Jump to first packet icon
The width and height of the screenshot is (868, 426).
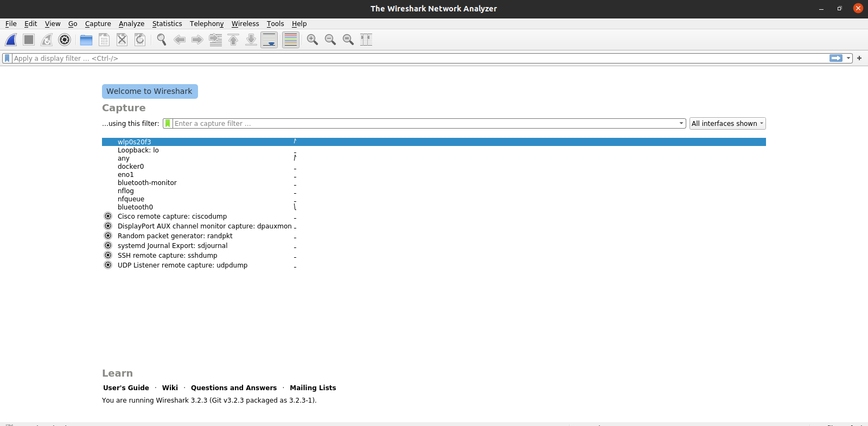(233, 40)
